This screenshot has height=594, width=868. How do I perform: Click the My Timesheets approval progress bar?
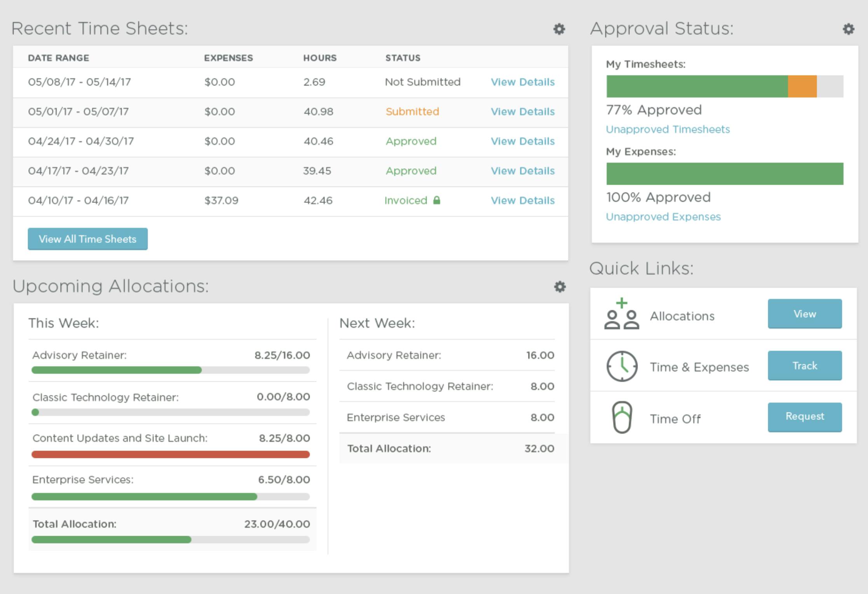pos(725,86)
